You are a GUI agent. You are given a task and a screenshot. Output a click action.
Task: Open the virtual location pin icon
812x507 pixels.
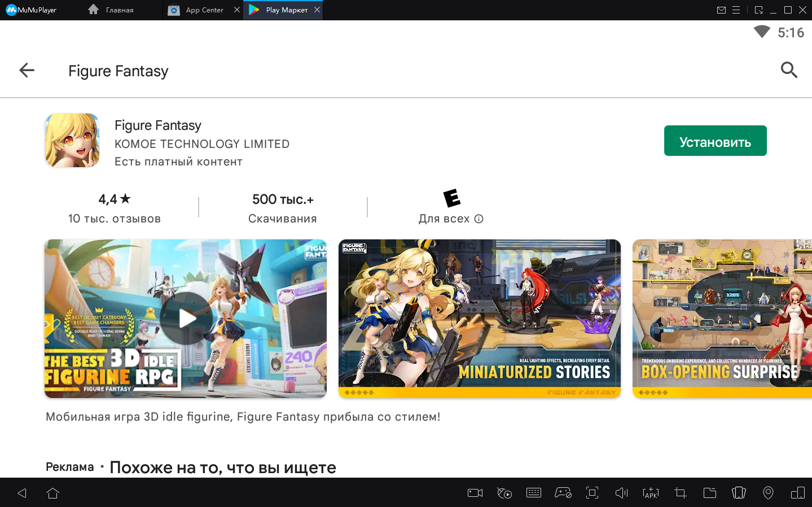coord(768,493)
